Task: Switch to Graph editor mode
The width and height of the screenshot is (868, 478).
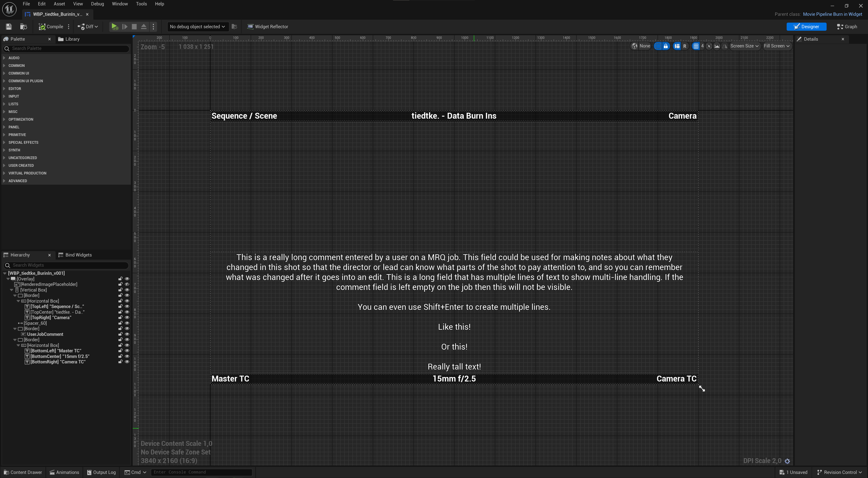Action: pos(847,27)
